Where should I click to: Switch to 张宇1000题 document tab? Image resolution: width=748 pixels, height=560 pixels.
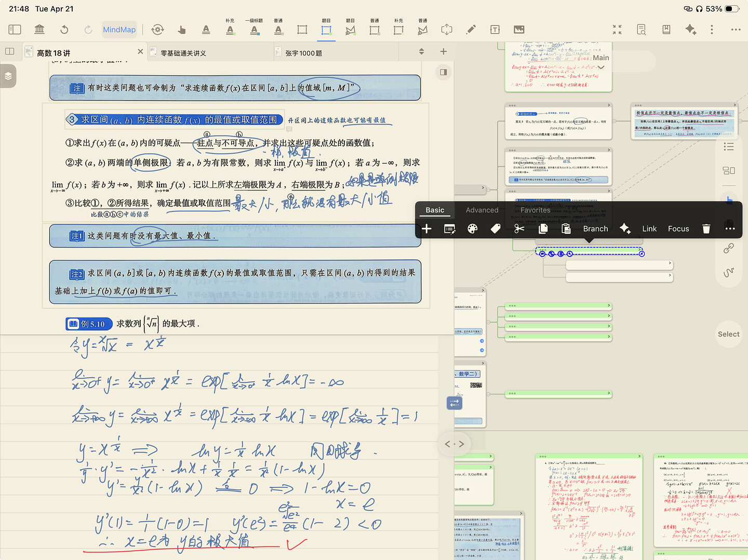[x=303, y=53]
